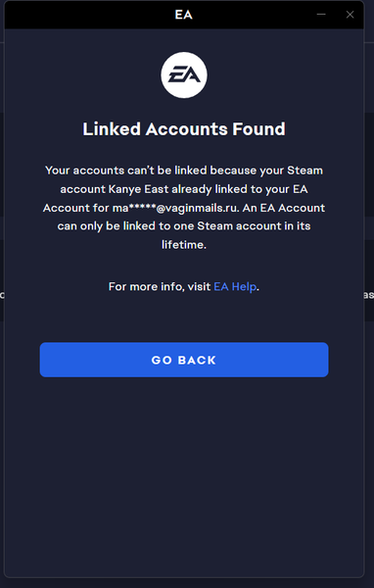374x588 pixels.
Task: Close the EA dialog with the X
Action: pos(351,15)
